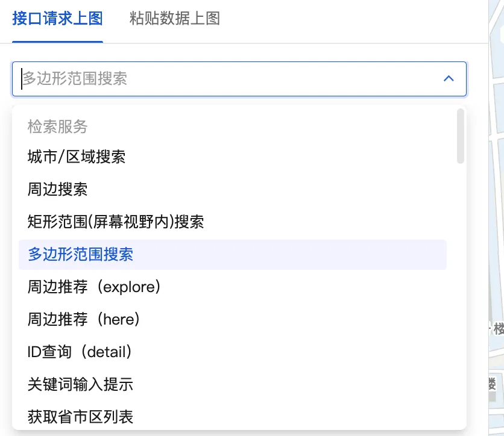
Task: Select 城市/区域搜索 option
Action: pos(232,157)
